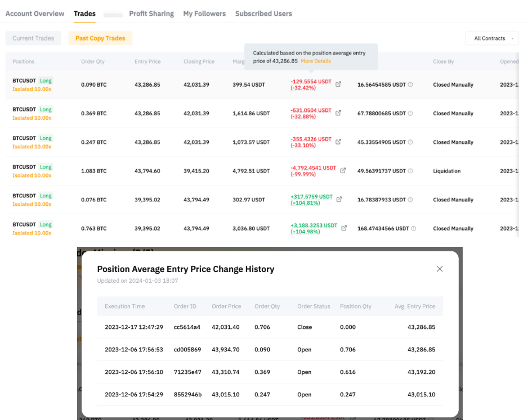Open the All Contracts dropdown

(491, 38)
